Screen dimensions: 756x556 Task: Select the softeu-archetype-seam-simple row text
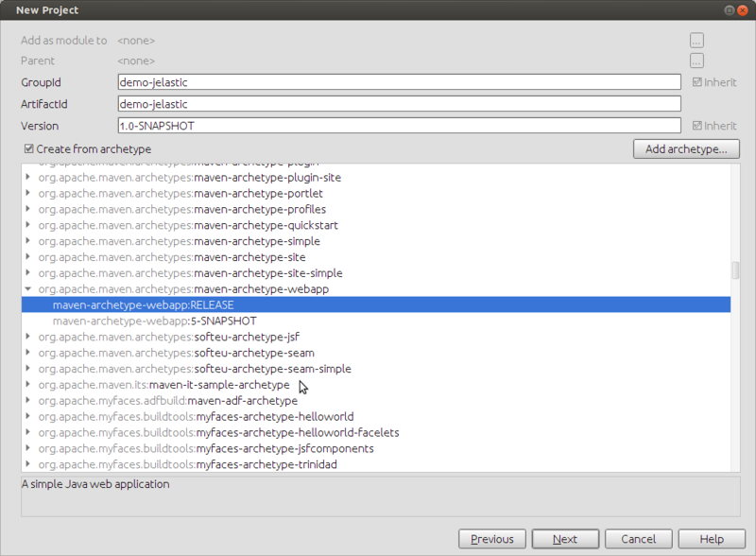[x=195, y=369]
